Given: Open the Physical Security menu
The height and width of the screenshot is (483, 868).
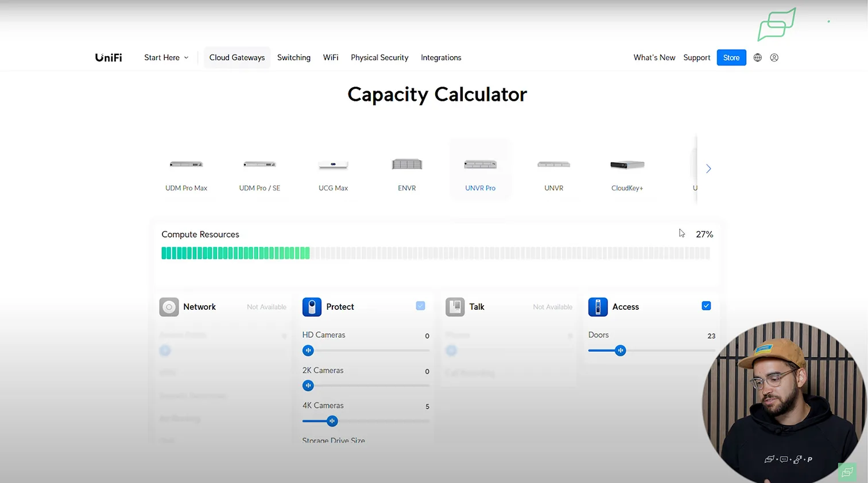Looking at the screenshot, I should pos(379,57).
